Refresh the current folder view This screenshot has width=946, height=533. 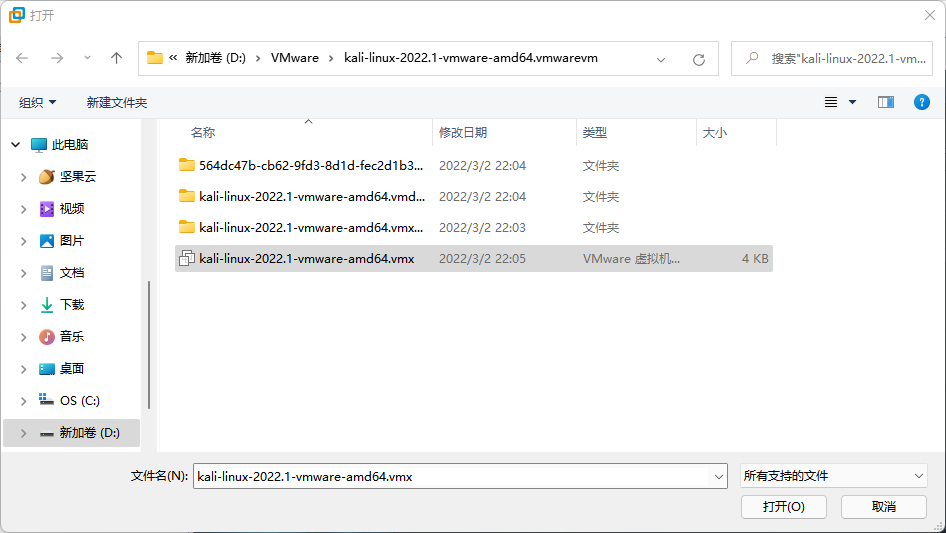tap(699, 59)
